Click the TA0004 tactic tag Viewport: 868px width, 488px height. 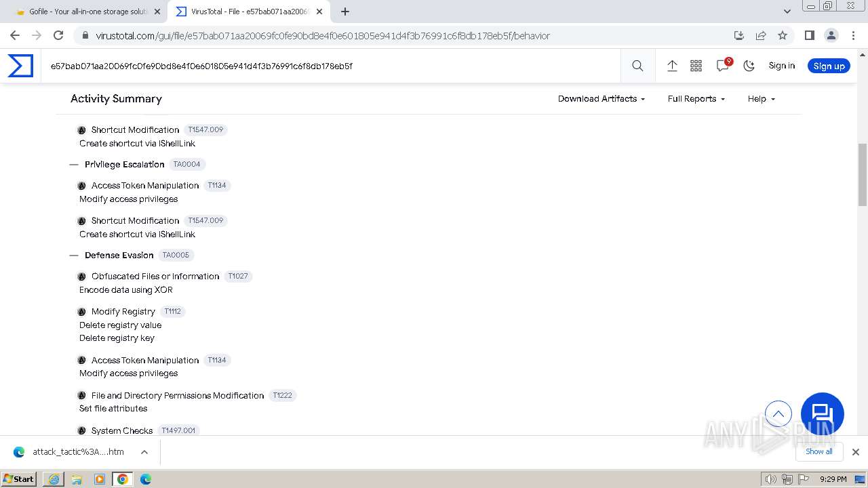[x=186, y=164]
